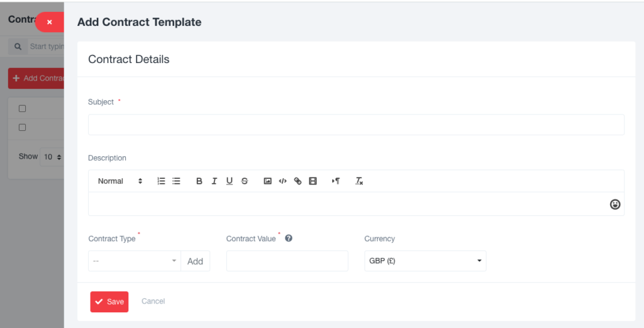Insert a bullet list
The height and width of the screenshot is (328, 644).
[176, 181]
